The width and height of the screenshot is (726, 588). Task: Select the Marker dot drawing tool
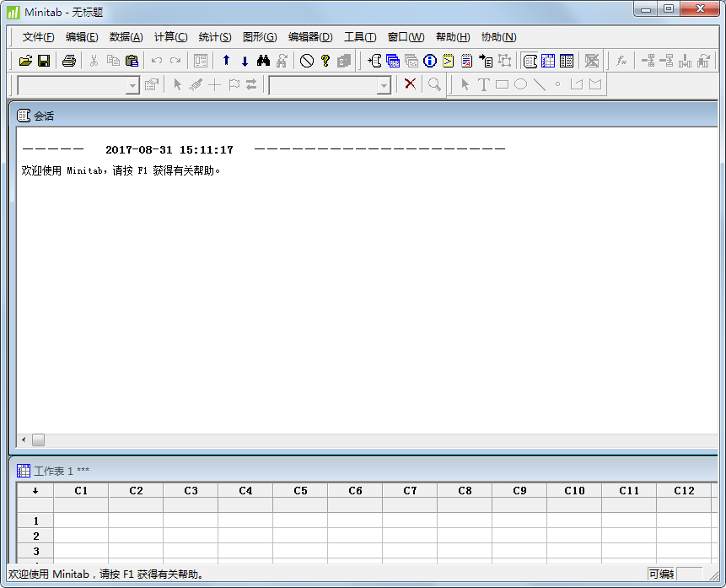(558, 84)
